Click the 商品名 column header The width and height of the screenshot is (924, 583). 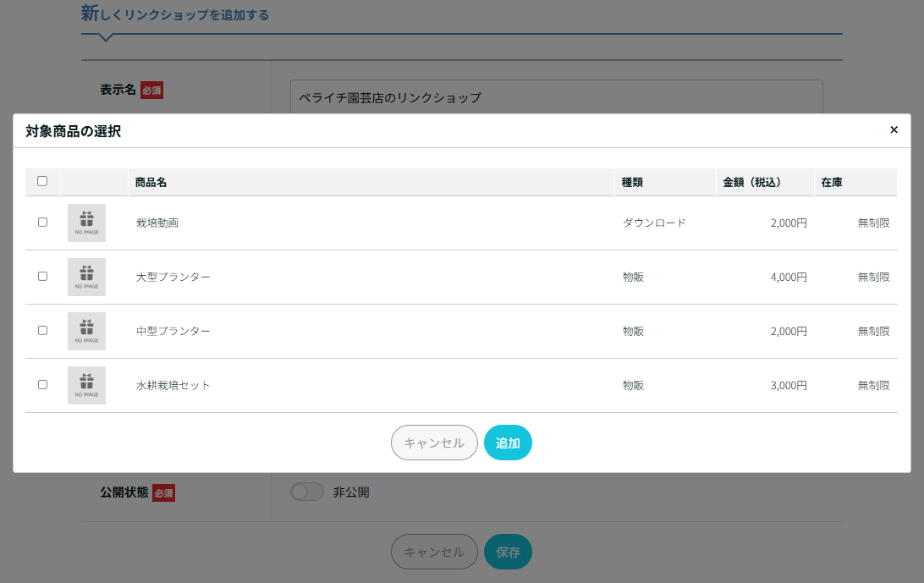point(151,182)
